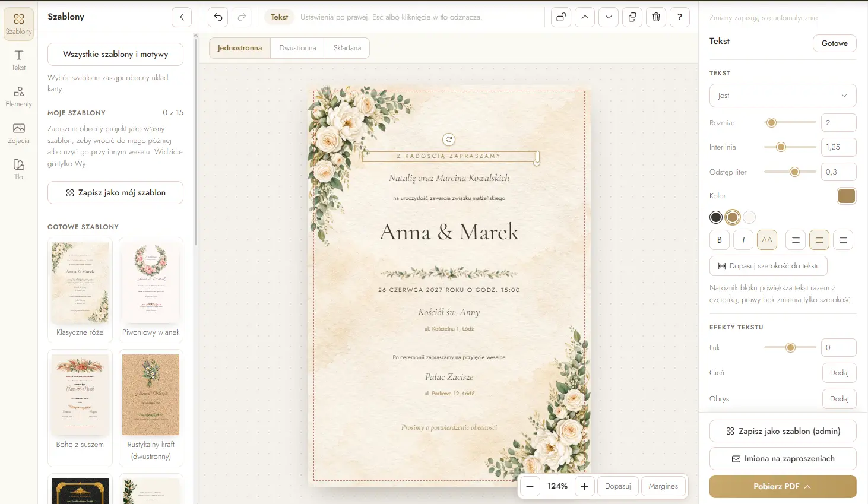The width and height of the screenshot is (868, 504).
Task: Align text to the left
Action: (x=796, y=240)
